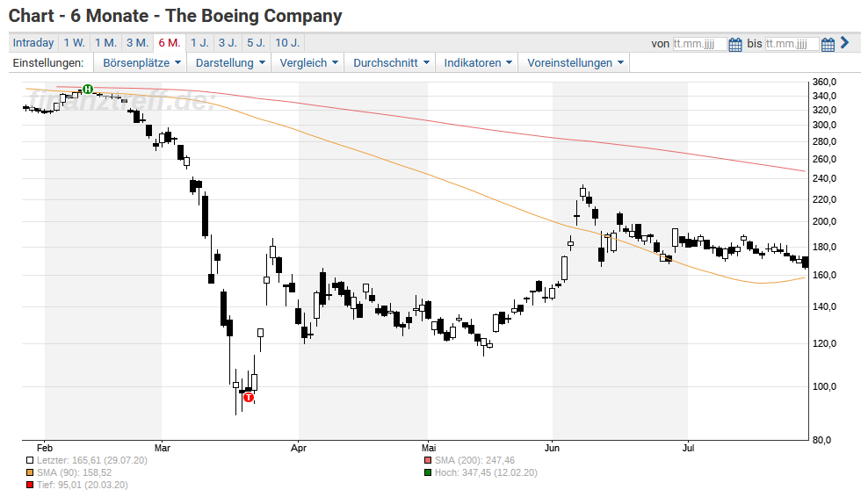Screen dimensions: 868x504
Task: Open the 'von' date calendar picker icon
Action: coord(734,44)
